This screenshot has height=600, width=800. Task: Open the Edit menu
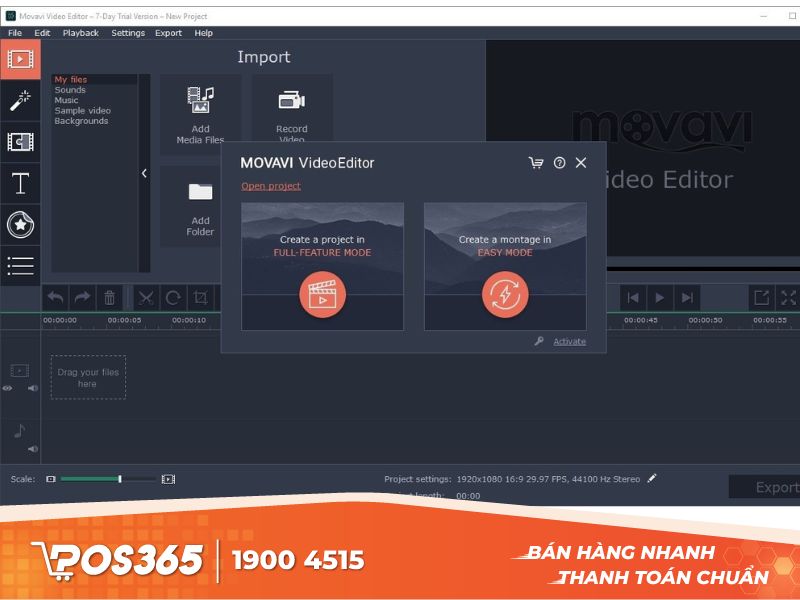coord(42,33)
